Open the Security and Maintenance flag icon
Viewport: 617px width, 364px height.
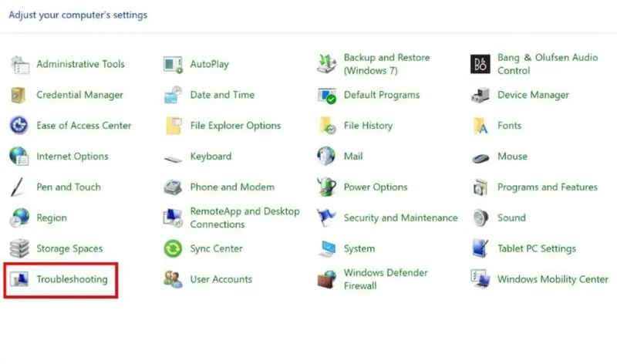[x=326, y=217]
